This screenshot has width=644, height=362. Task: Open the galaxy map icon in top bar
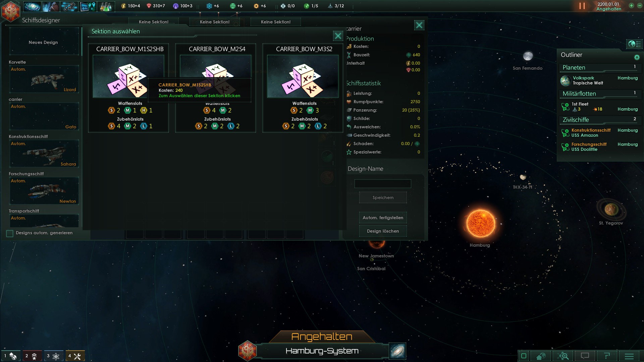pos(32,6)
